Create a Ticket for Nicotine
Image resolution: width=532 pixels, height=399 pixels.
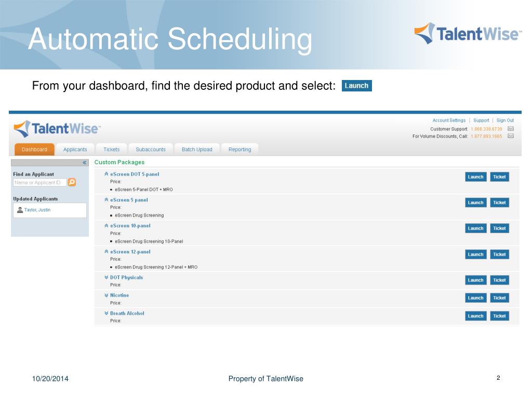coord(499,298)
